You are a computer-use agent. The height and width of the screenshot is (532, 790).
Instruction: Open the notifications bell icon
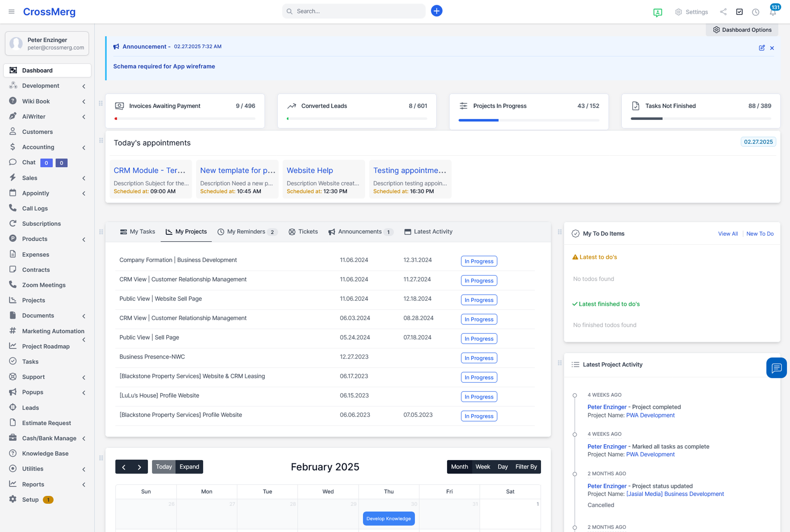click(x=773, y=12)
